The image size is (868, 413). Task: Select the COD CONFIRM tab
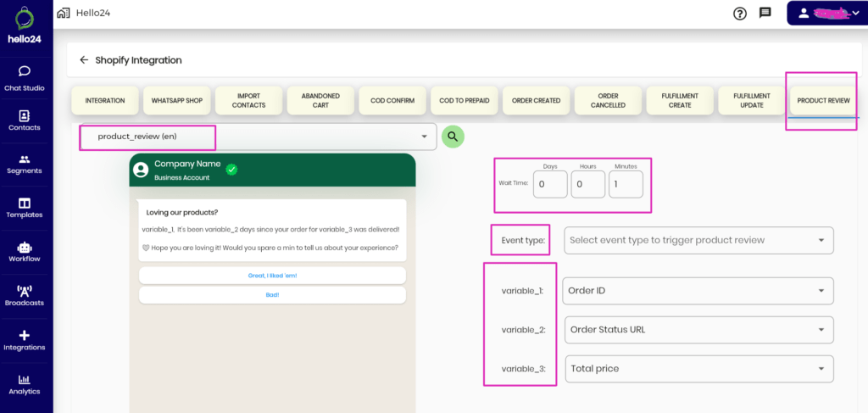point(392,101)
